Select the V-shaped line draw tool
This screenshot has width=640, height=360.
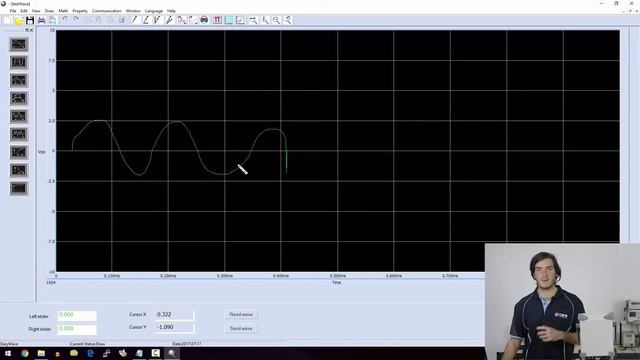coord(157,20)
